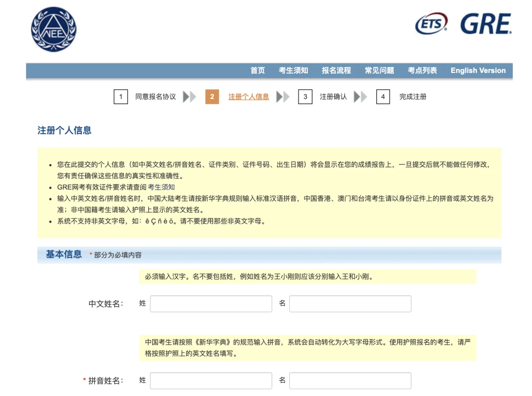Click the step 3 number box
This screenshot has height=396, width=532.
(305, 97)
